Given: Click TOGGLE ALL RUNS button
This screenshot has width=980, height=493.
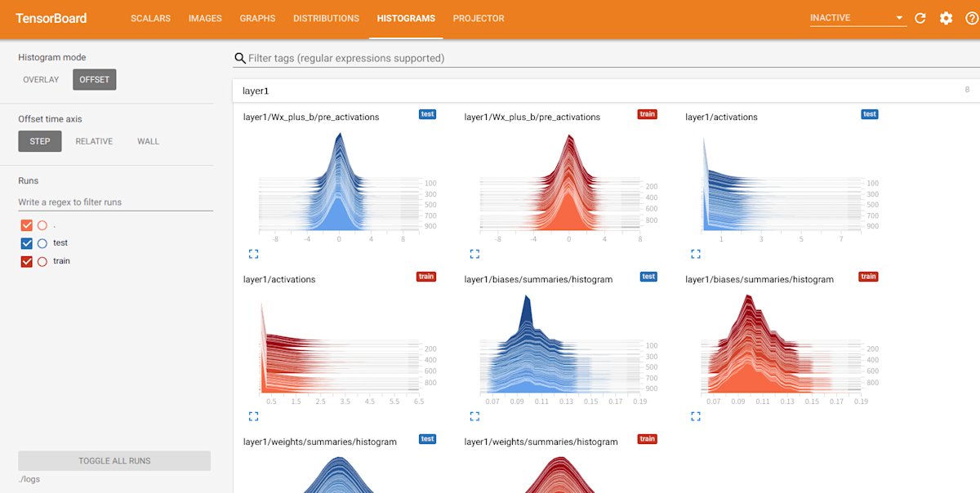Looking at the screenshot, I should point(114,461).
